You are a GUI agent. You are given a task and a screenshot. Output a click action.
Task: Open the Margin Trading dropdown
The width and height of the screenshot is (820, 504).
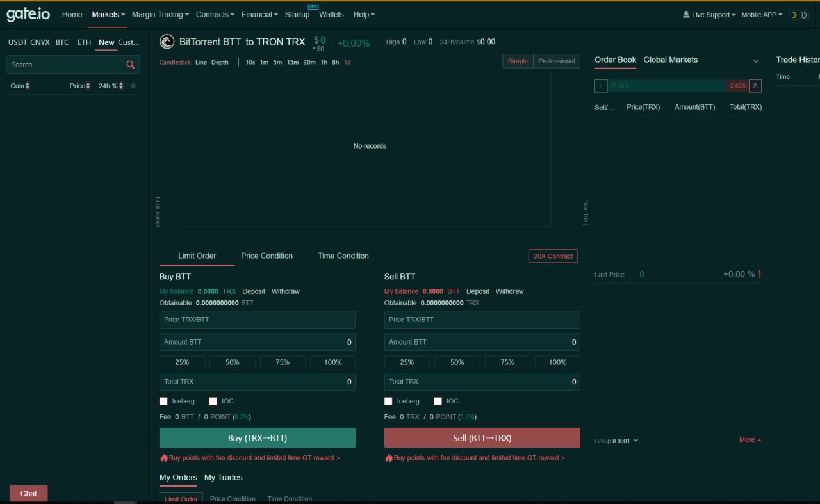[160, 14]
